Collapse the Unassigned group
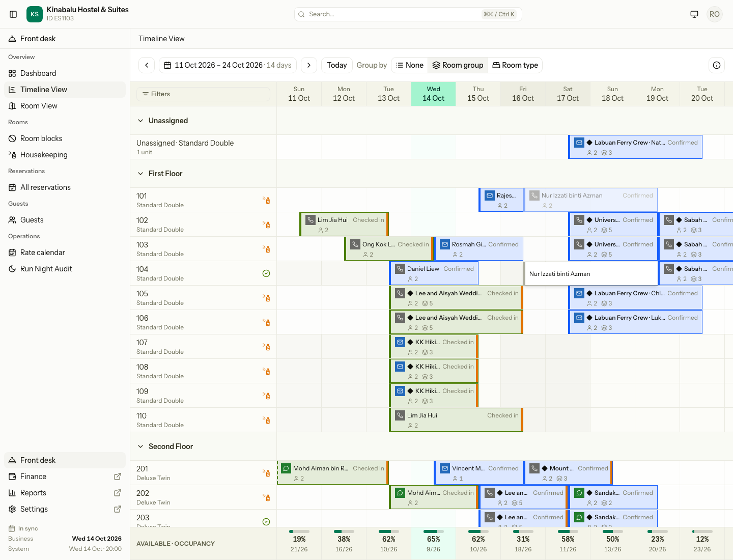 coord(140,121)
